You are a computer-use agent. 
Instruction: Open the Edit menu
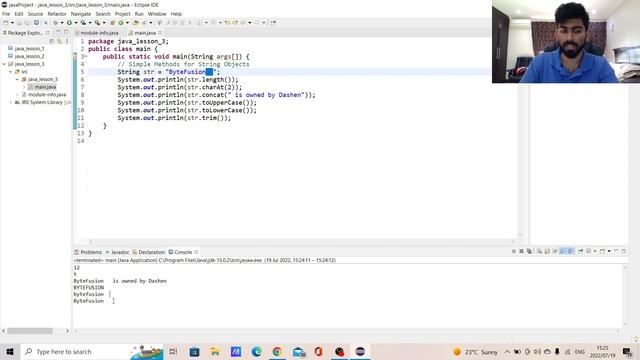pyautogui.click(x=19, y=14)
